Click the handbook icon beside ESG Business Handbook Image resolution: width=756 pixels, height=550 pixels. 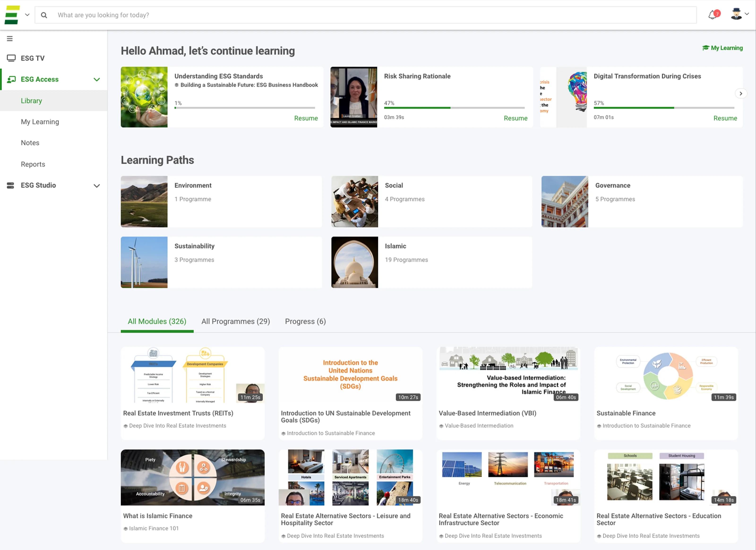tap(177, 85)
